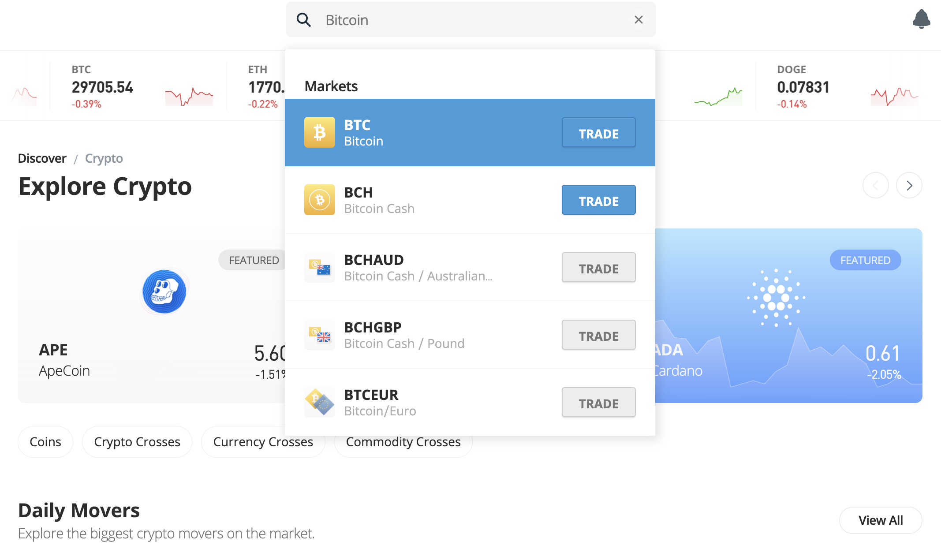Clear the Bitcoin search text
This screenshot has height=560, width=941.
pos(638,20)
